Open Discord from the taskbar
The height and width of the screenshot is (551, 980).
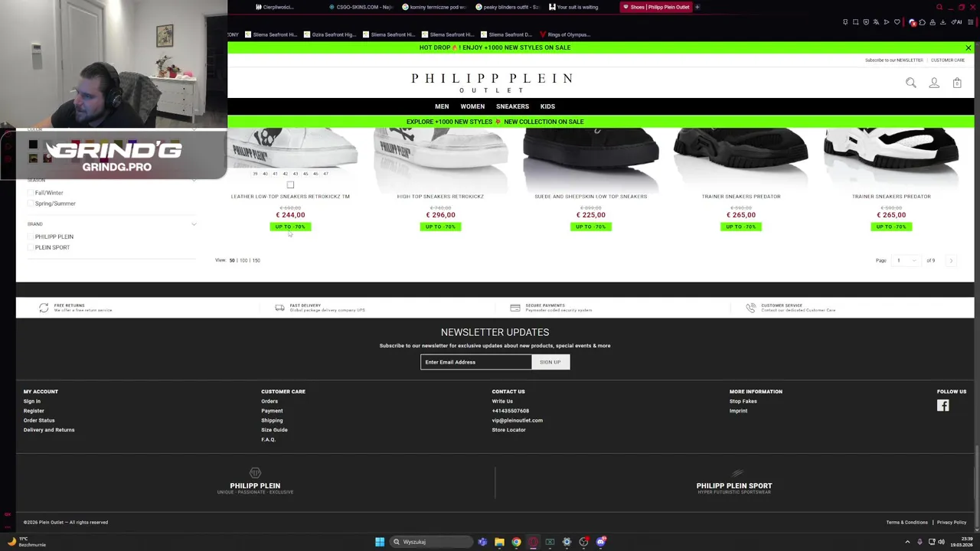coord(601,542)
